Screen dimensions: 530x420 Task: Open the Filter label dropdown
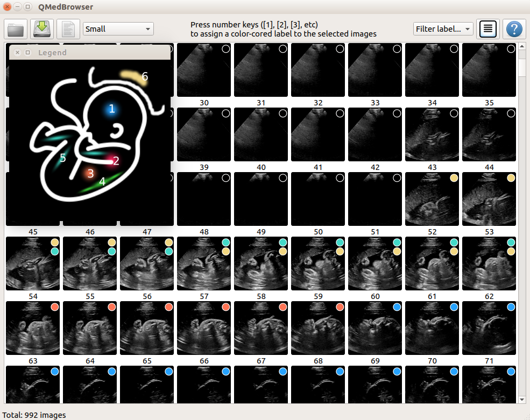[443, 29]
